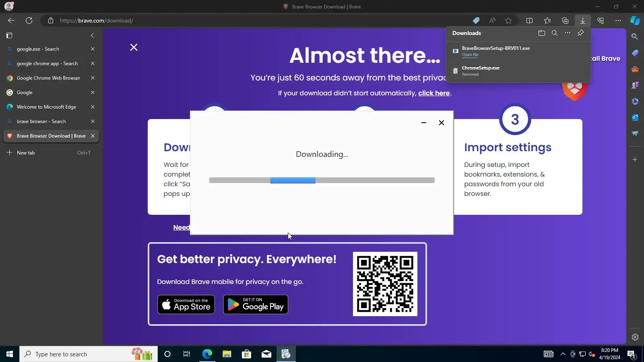The image size is (644, 362).
Task: Pin the Downloads panel
Action: coord(580,33)
